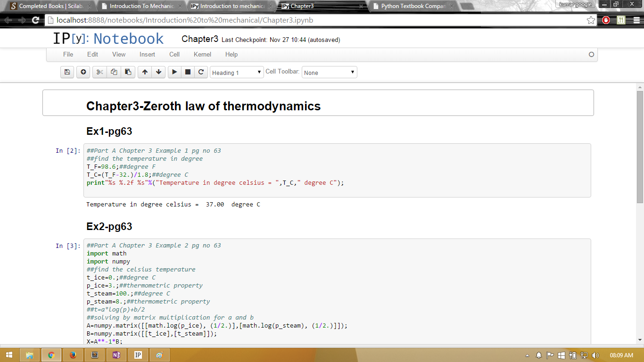
Task: Click the Chapter3 notebook title
Action: click(200, 39)
